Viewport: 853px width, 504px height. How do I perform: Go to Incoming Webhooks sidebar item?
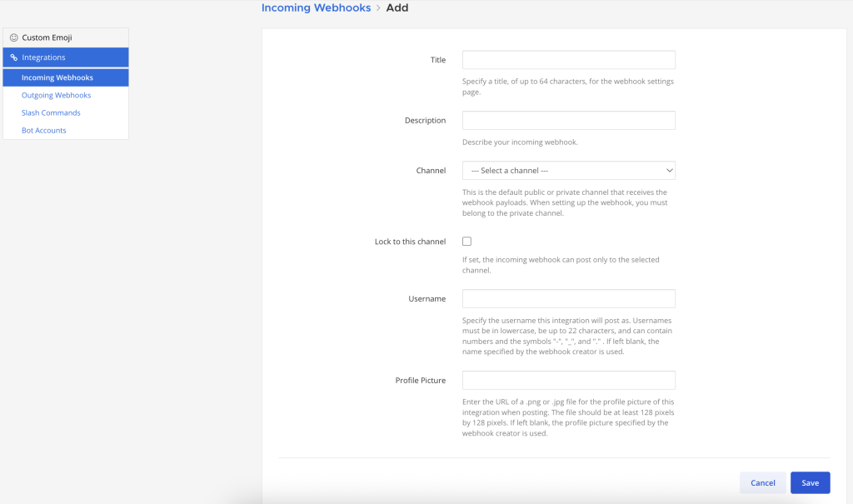66,77
